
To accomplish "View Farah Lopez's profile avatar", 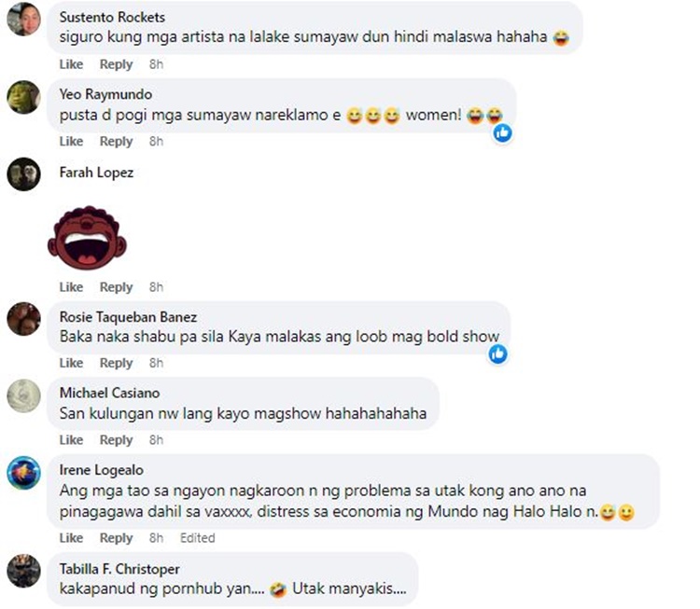I will [x=23, y=174].
